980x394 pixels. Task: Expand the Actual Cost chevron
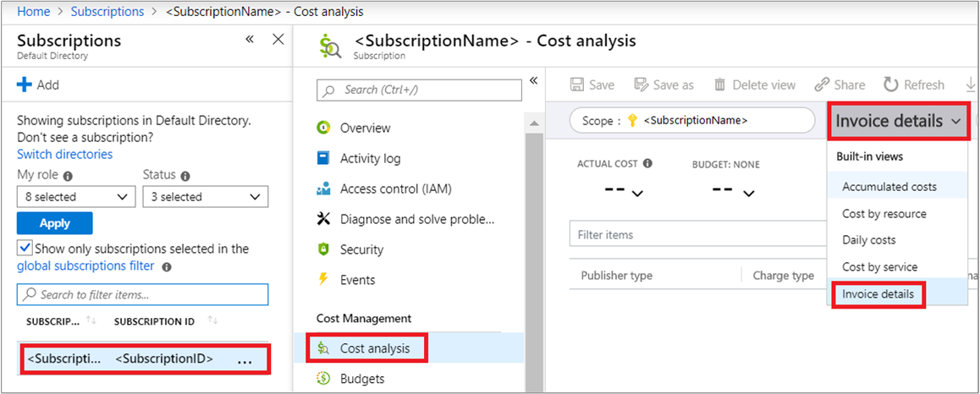click(x=637, y=194)
